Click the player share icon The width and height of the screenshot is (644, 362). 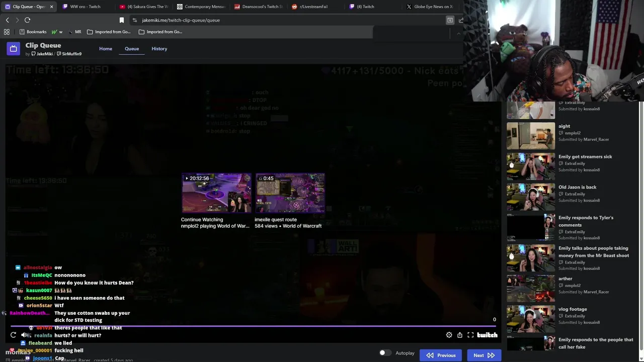[x=460, y=335]
